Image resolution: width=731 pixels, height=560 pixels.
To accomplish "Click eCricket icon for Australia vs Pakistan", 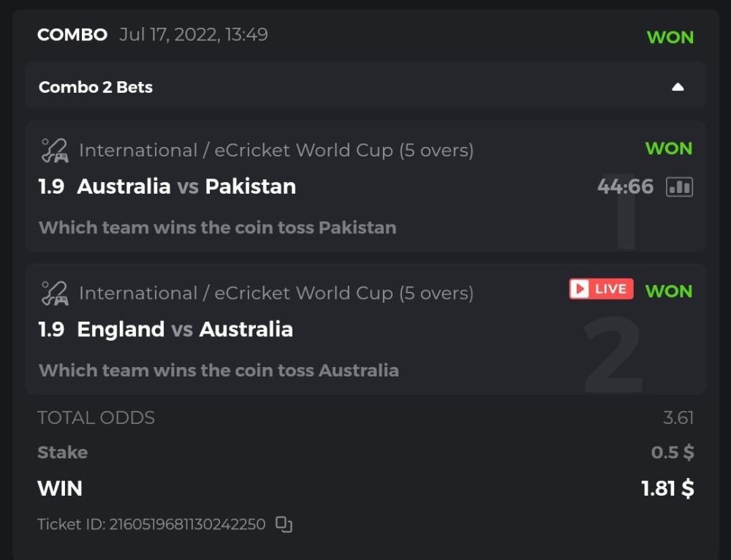I will click(x=54, y=151).
